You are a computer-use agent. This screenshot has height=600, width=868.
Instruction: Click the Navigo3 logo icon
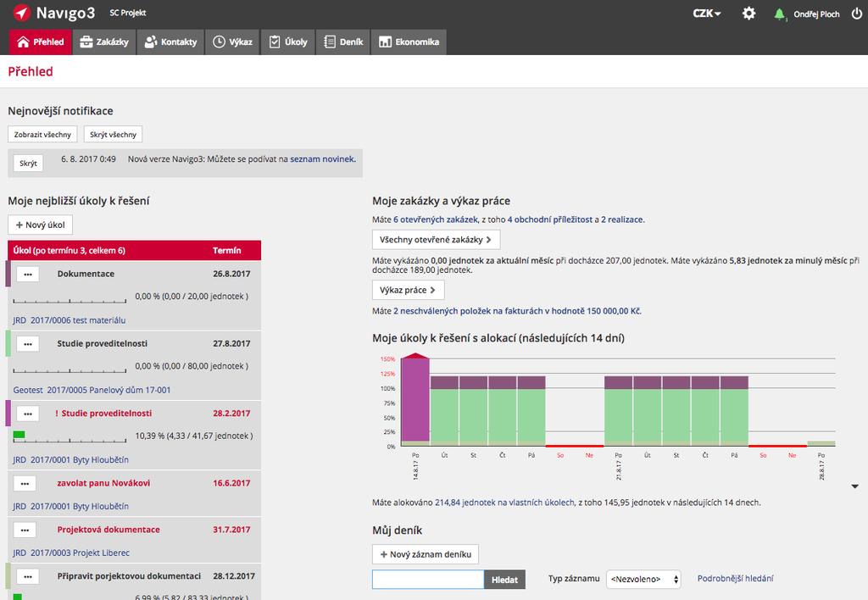[21, 13]
